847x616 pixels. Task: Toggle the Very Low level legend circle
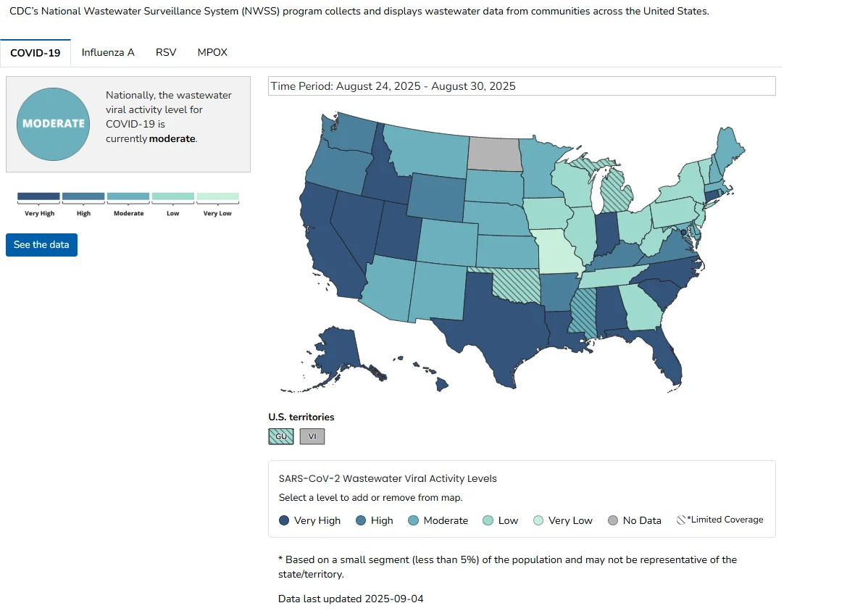538,520
